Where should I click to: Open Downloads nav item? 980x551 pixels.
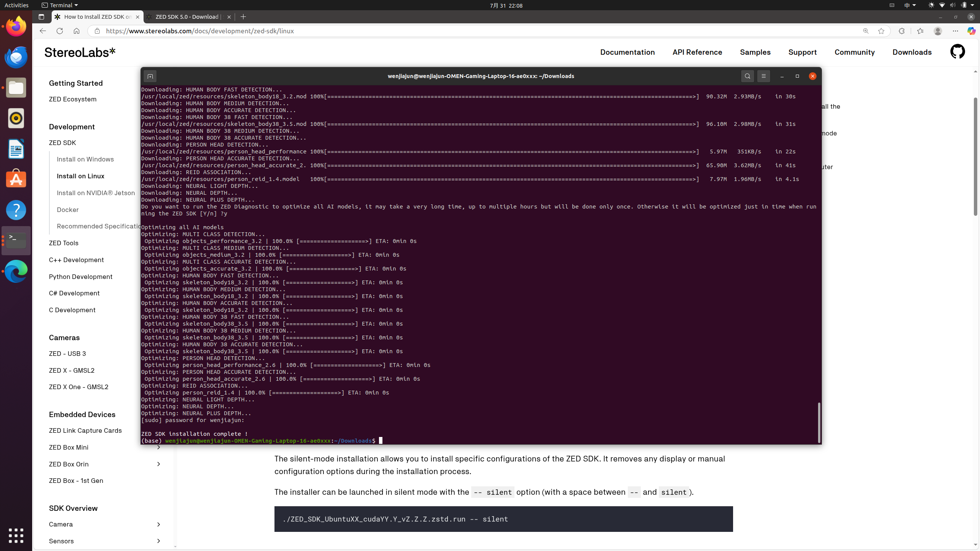pos(912,52)
